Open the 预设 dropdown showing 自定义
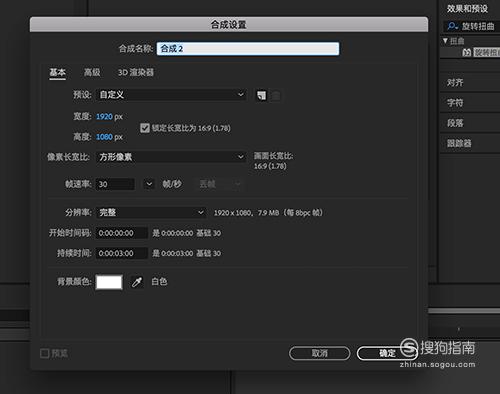This screenshot has width=500, height=394. [x=171, y=95]
